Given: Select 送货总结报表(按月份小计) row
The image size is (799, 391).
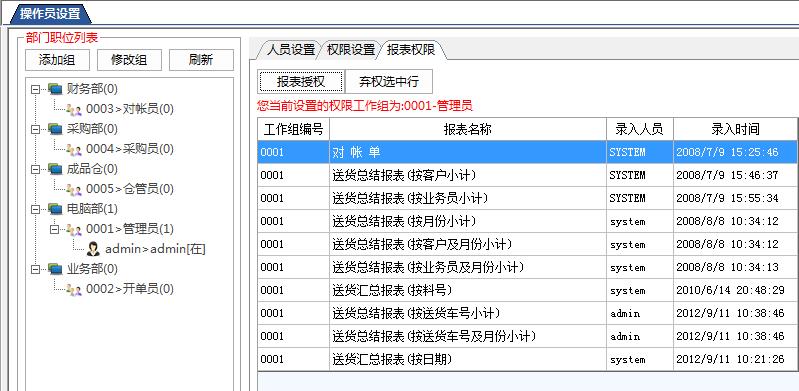Looking at the screenshot, I should 527,221.
